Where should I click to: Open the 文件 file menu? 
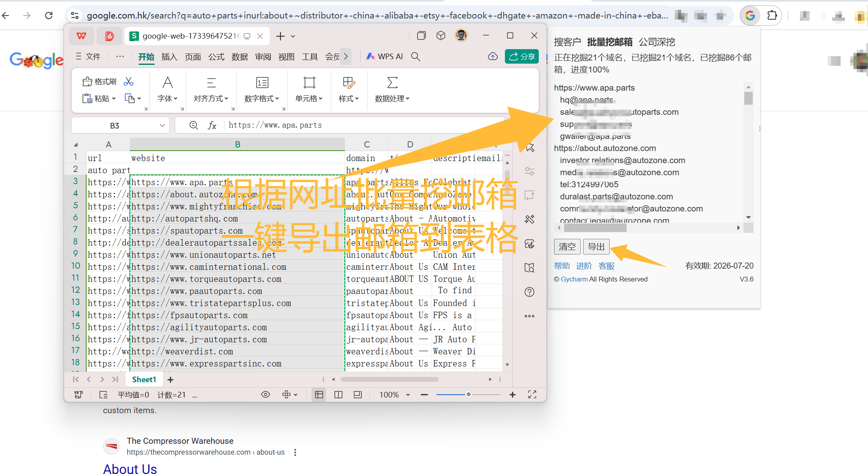click(88, 57)
